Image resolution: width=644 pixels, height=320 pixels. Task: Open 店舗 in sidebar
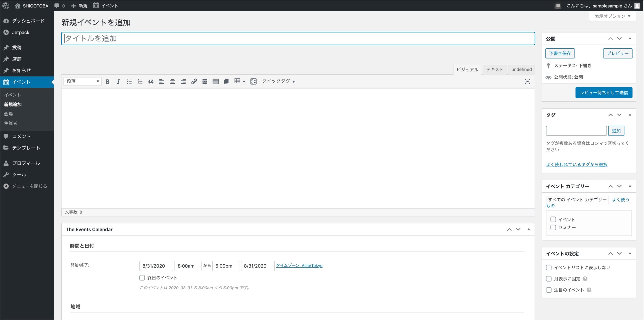pos(27,59)
